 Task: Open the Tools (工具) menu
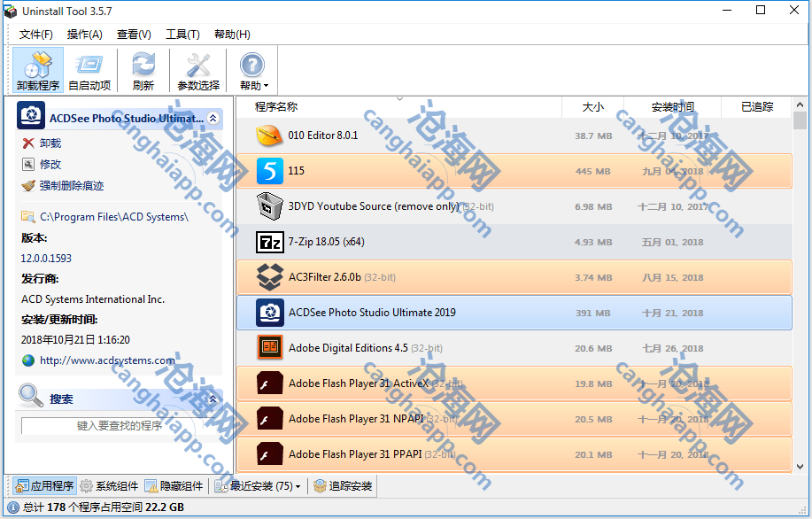tap(182, 35)
